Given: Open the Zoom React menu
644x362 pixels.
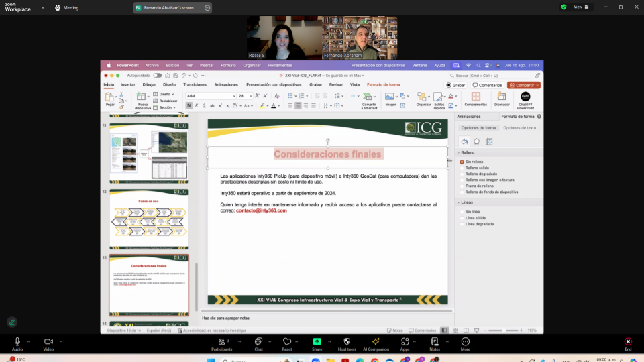Looking at the screenshot, I should coord(287,343).
